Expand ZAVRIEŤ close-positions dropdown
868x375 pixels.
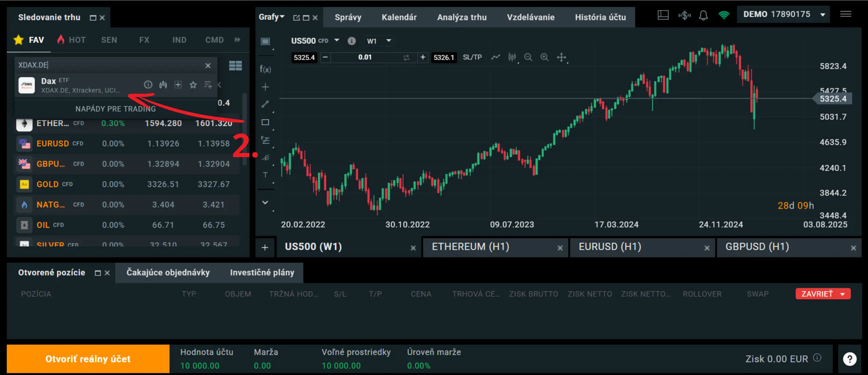coord(843,294)
